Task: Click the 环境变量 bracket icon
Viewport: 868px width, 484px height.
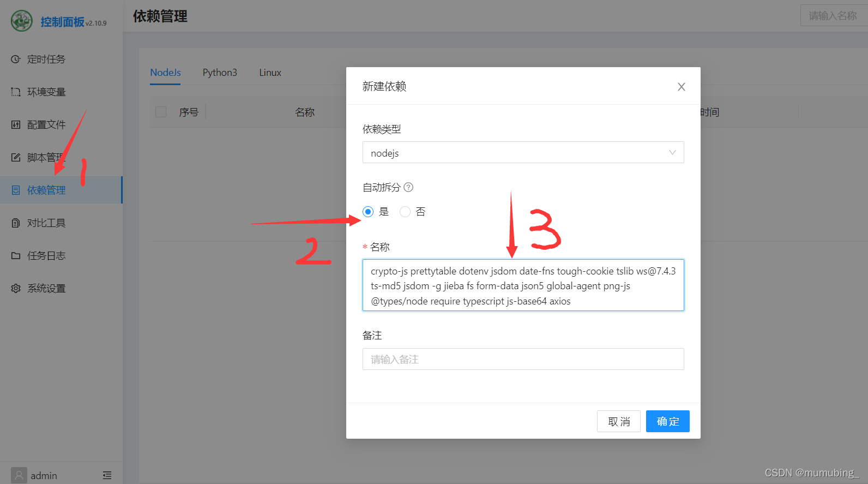Action: pyautogui.click(x=16, y=92)
